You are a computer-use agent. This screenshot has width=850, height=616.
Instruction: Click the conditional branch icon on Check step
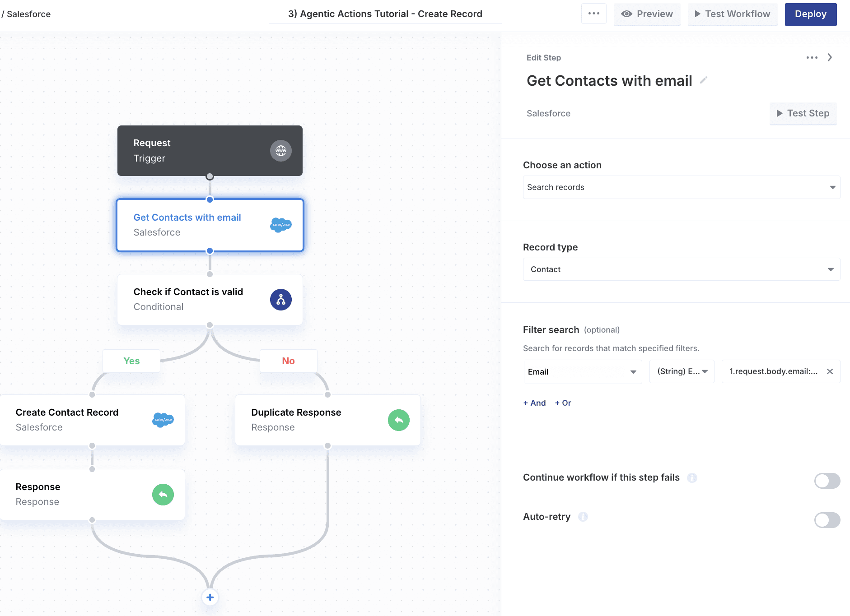click(280, 300)
